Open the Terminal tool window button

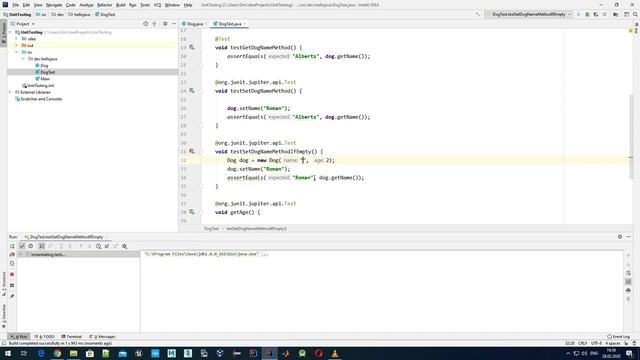[72, 337]
